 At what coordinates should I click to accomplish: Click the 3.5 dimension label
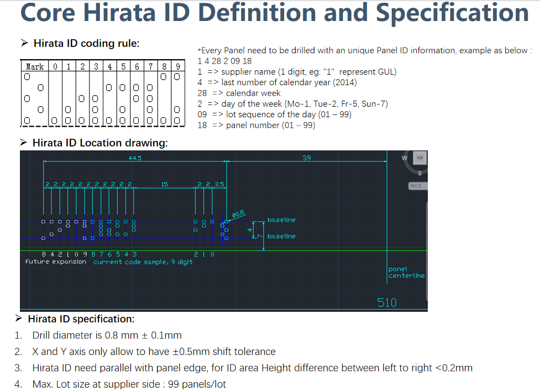(x=219, y=184)
